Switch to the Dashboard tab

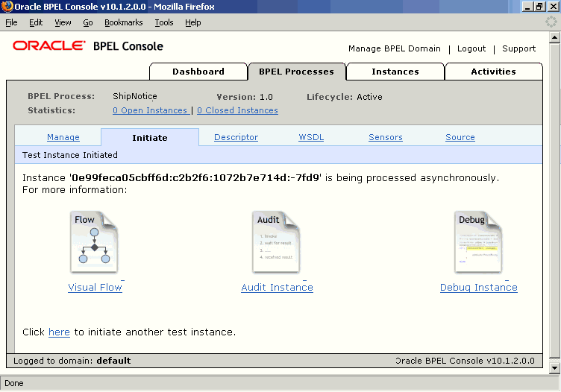click(198, 72)
